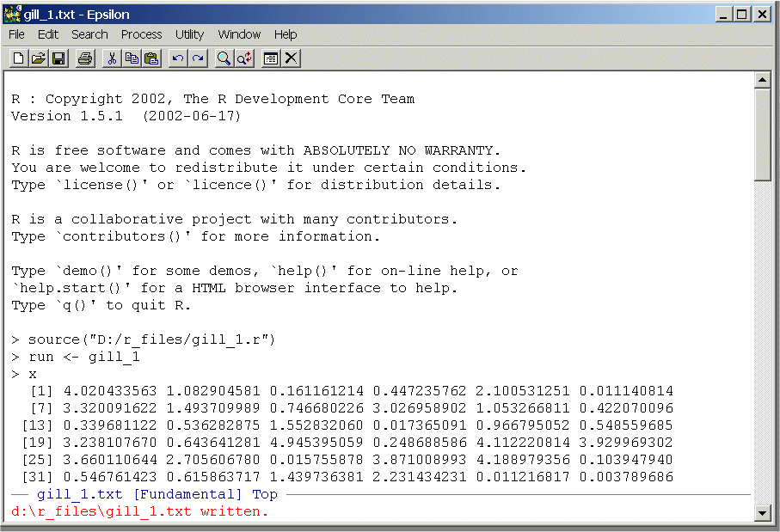Screen dimensions: 780x532
Task: Create a new file using toolbar icon
Action: 18,58
